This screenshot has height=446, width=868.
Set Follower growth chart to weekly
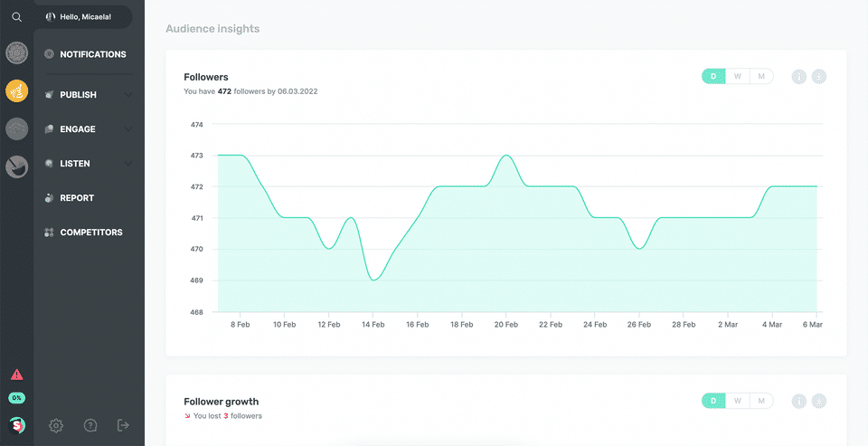pyautogui.click(x=738, y=401)
